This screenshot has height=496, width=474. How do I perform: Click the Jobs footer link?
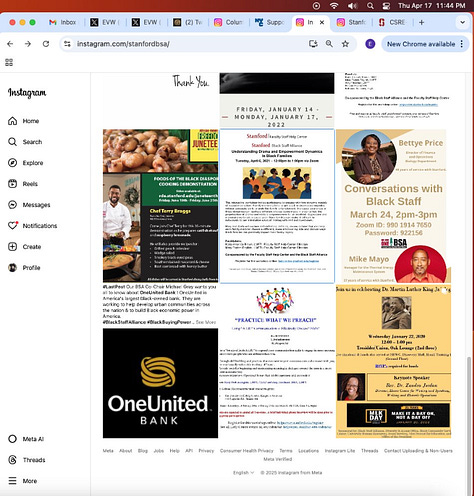[x=159, y=451]
